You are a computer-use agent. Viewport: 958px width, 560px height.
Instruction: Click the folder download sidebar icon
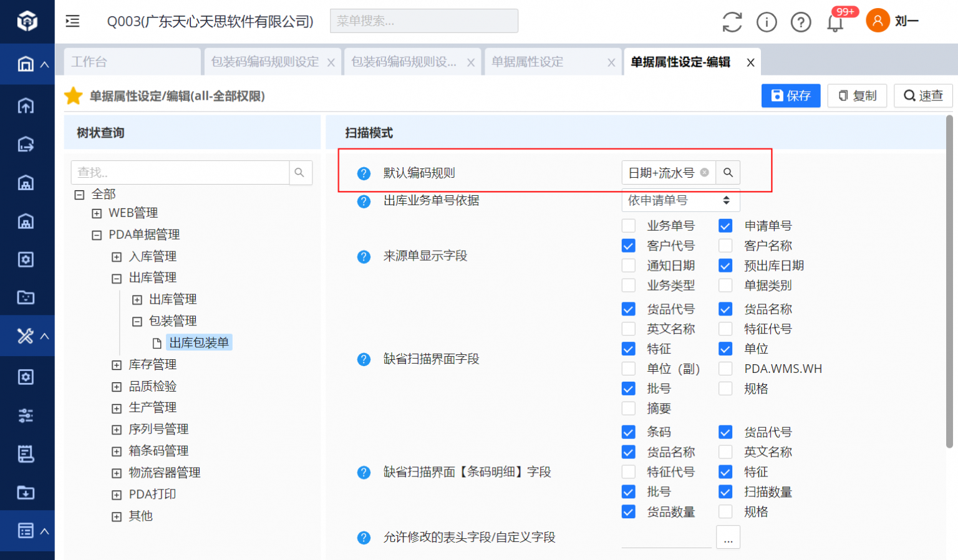26,493
